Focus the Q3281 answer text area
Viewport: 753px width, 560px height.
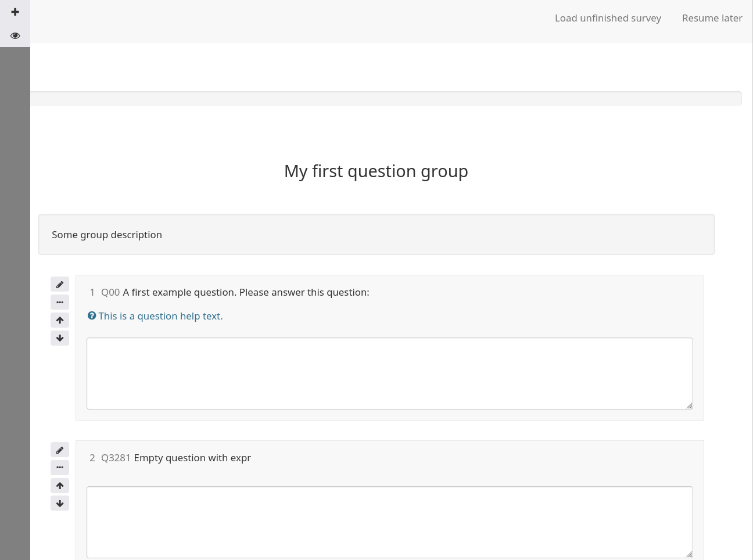point(389,522)
